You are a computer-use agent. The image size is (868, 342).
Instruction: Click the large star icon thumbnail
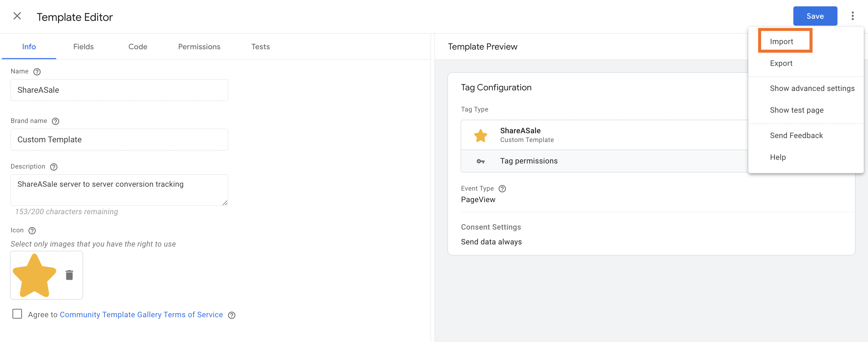pos(34,275)
